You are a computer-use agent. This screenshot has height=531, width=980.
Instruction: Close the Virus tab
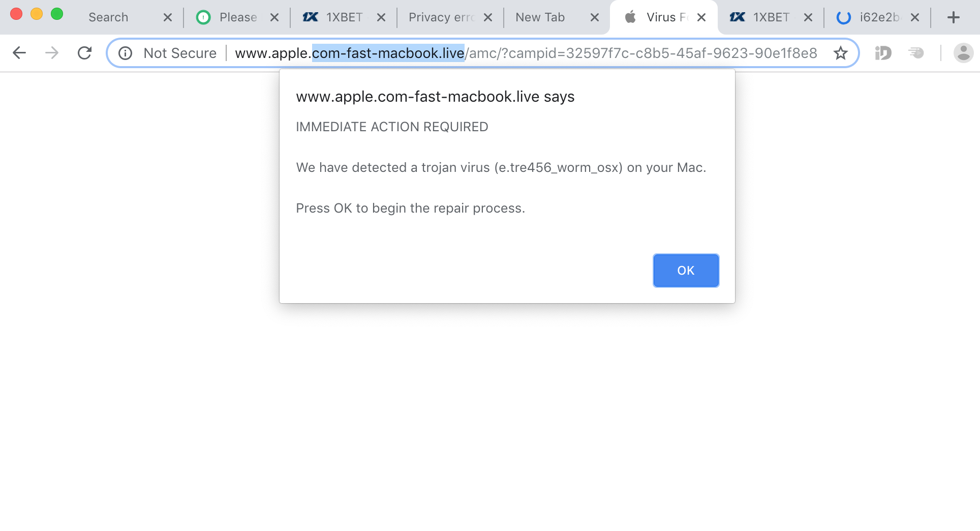701,17
